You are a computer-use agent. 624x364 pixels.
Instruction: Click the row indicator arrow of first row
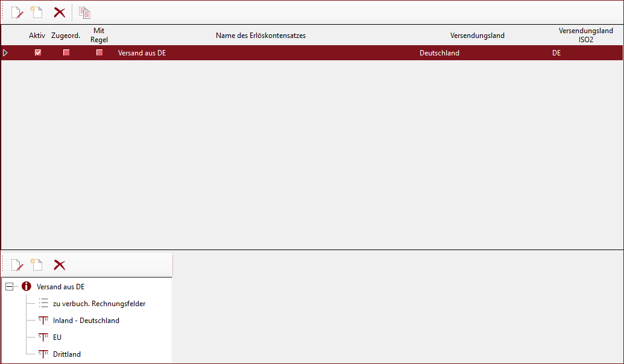[x=5, y=53]
